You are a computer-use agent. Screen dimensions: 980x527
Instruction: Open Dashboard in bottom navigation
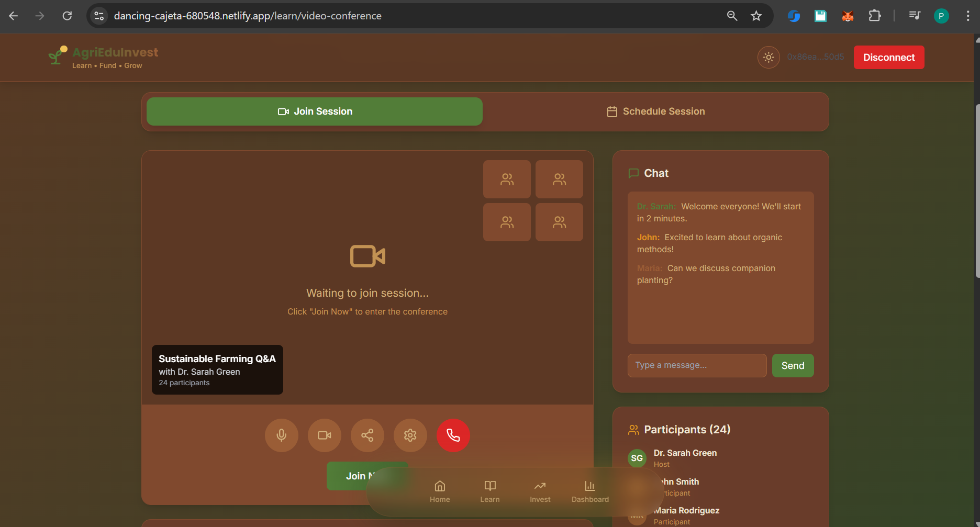[x=590, y=491]
